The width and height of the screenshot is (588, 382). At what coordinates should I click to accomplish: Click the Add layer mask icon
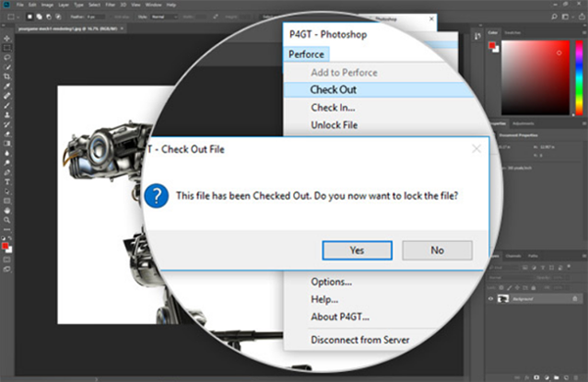[x=537, y=377]
